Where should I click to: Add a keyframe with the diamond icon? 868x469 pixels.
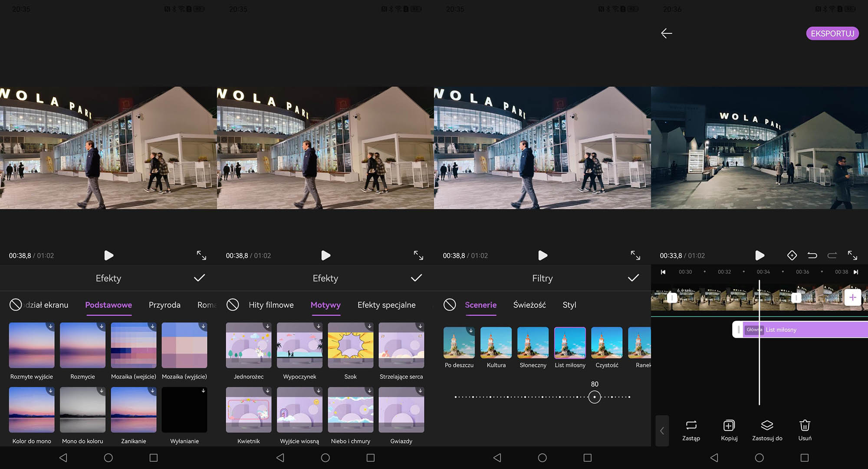click(x=792, y=255)
